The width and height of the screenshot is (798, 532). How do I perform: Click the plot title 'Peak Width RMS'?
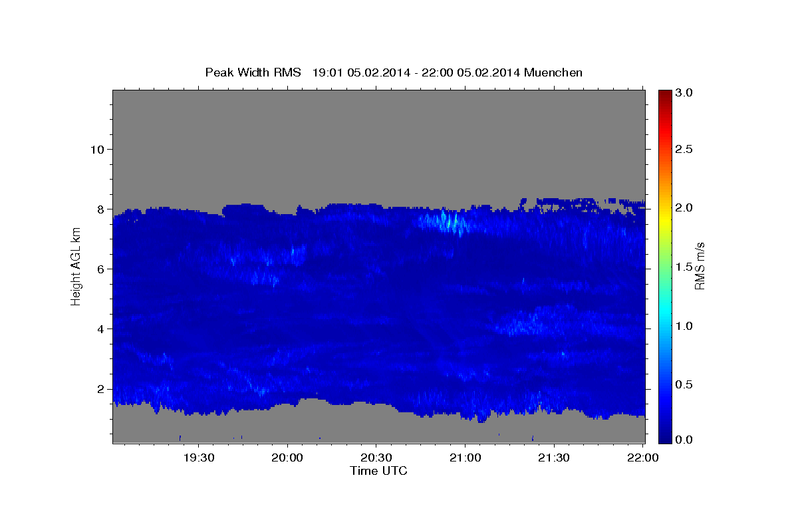(253, 72)
